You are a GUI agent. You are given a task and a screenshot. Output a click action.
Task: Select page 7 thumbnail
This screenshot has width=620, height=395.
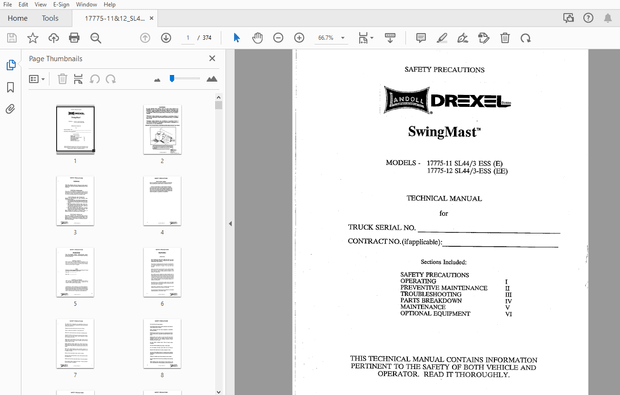pos(75,344)
